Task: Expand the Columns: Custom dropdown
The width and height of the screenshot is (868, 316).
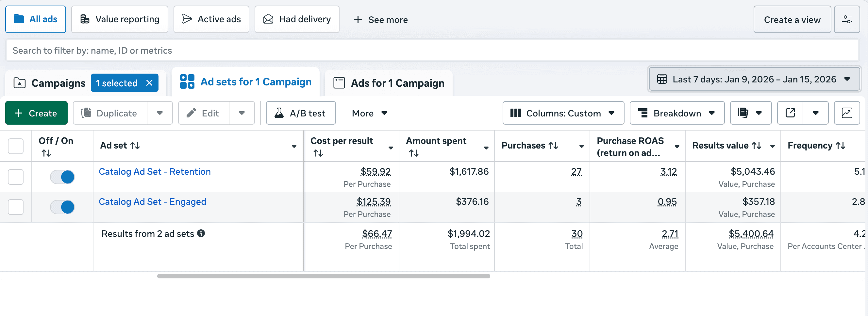Action: tap(563, 113)
